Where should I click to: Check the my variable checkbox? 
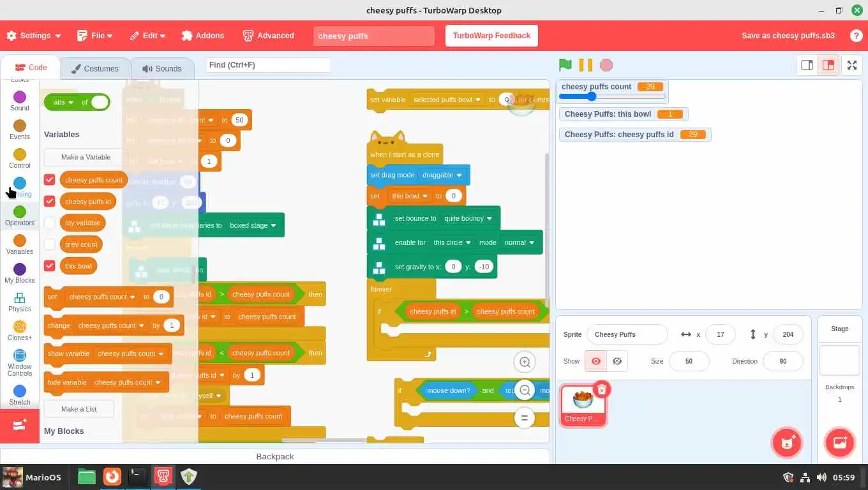50,223
